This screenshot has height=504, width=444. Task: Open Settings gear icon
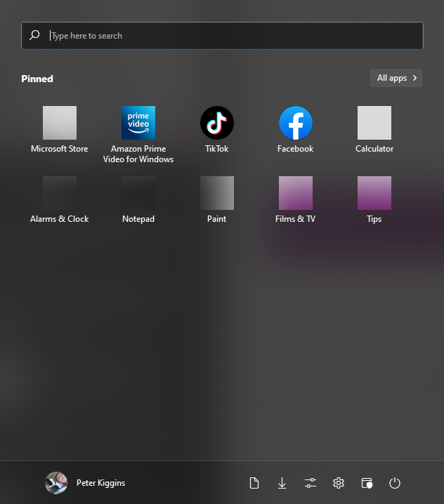339,483
